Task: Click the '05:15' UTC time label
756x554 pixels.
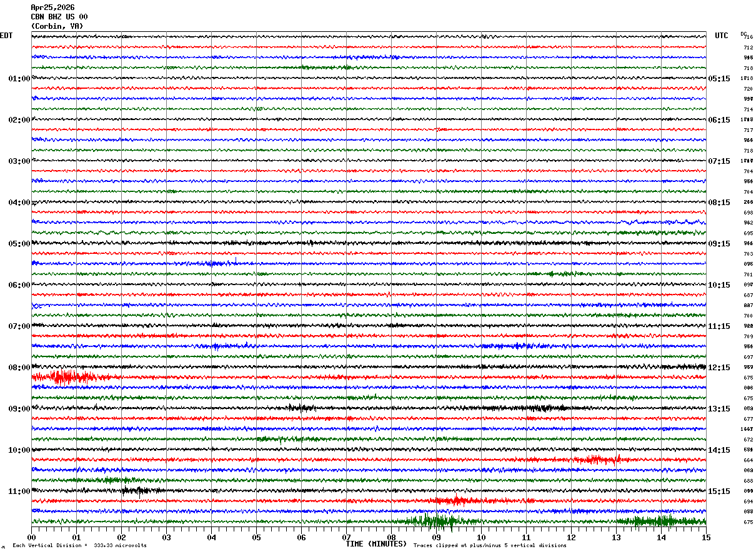Action: tap(719, 79)
